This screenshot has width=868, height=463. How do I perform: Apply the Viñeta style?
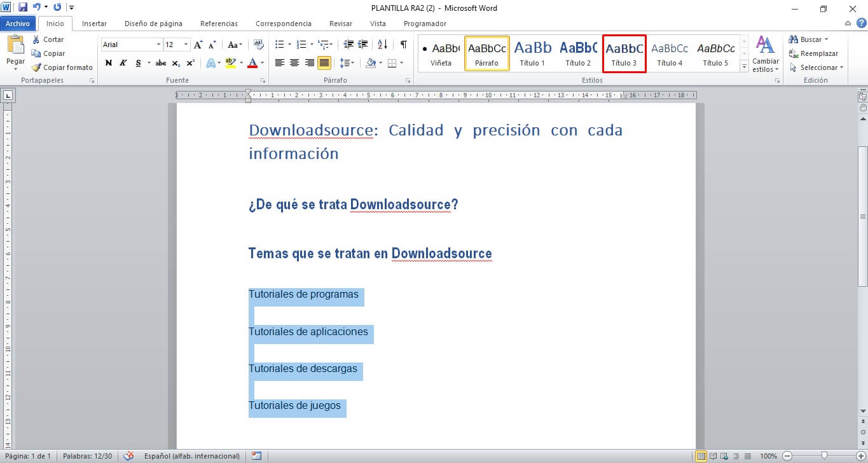[x=441, y=53]
